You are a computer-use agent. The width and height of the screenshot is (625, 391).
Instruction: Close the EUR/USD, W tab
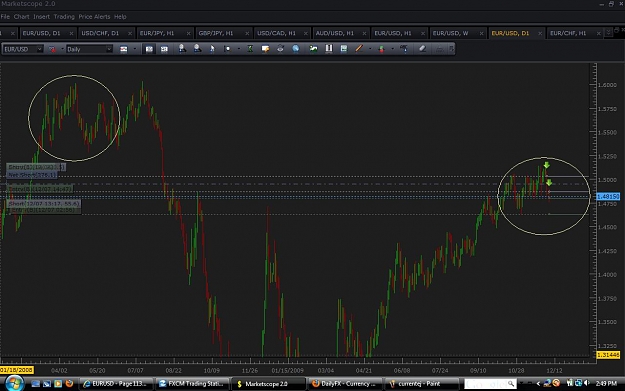481,33
